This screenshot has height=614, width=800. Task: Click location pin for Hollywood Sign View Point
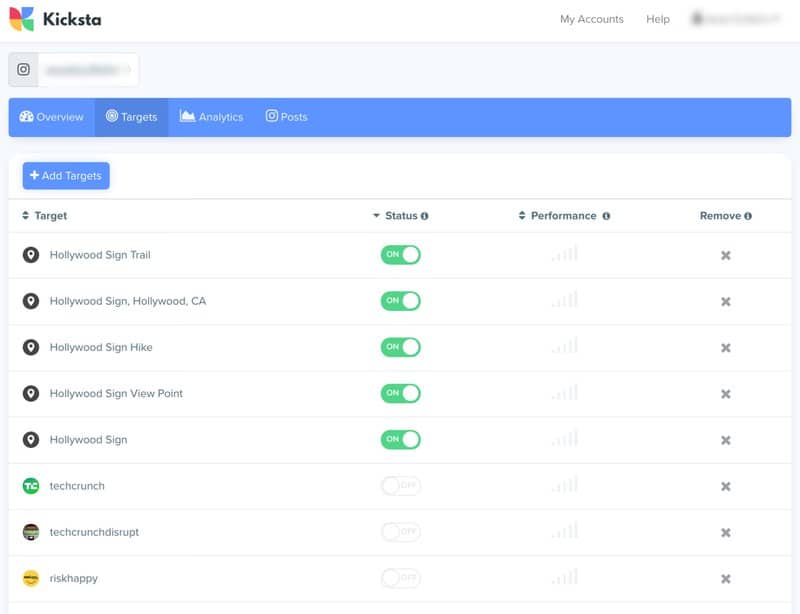[31, 394]
